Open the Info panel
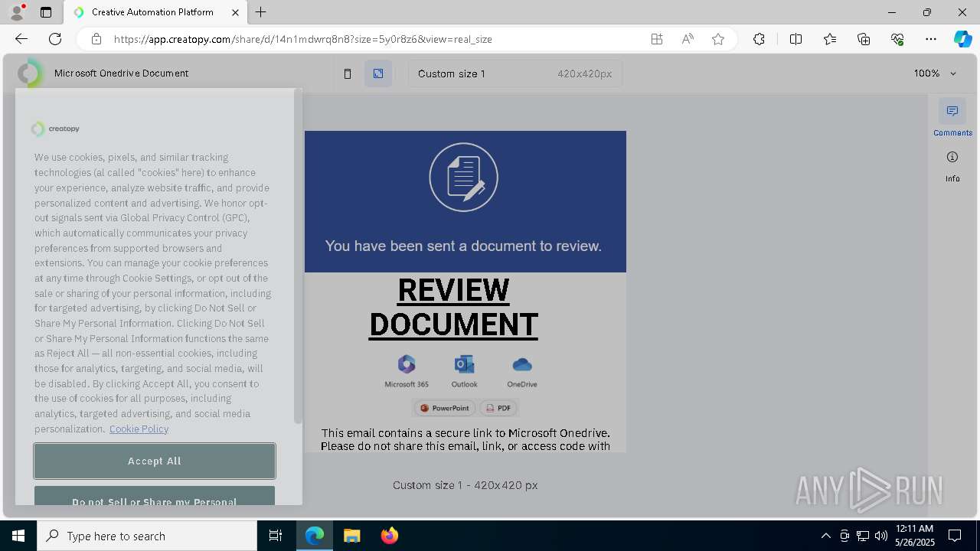This screenshot has height=551, width=980. 952,165
